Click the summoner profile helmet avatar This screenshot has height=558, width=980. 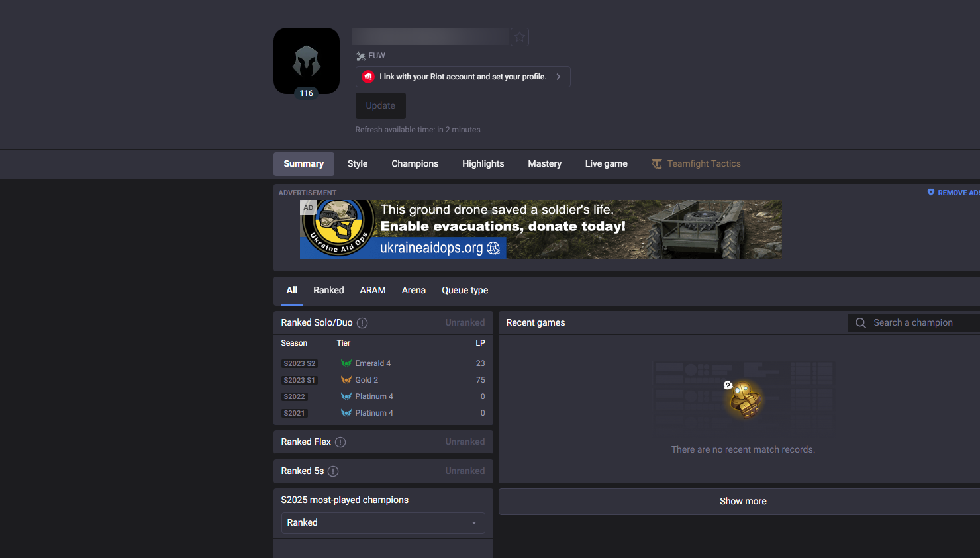pyautogui.click(x=307, y=61)
